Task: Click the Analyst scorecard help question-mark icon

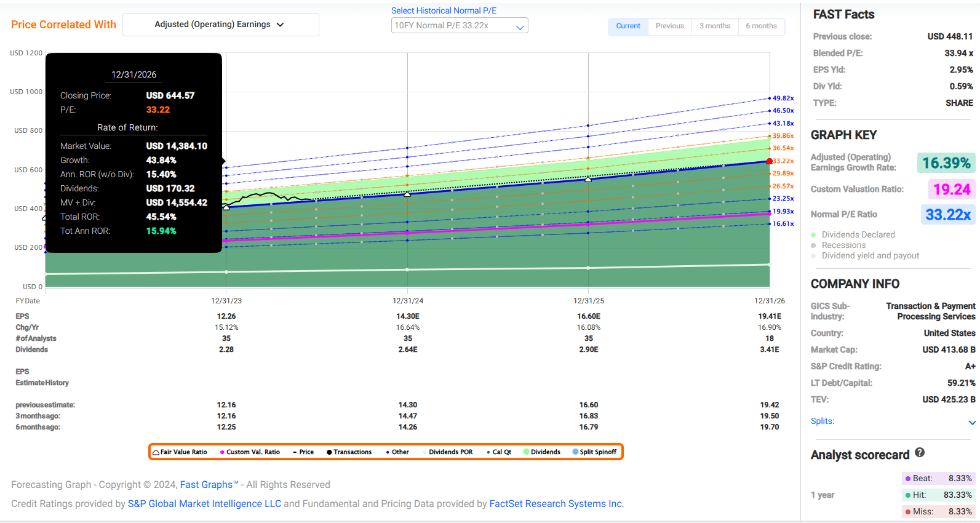Action: click(x=920, y=453)
